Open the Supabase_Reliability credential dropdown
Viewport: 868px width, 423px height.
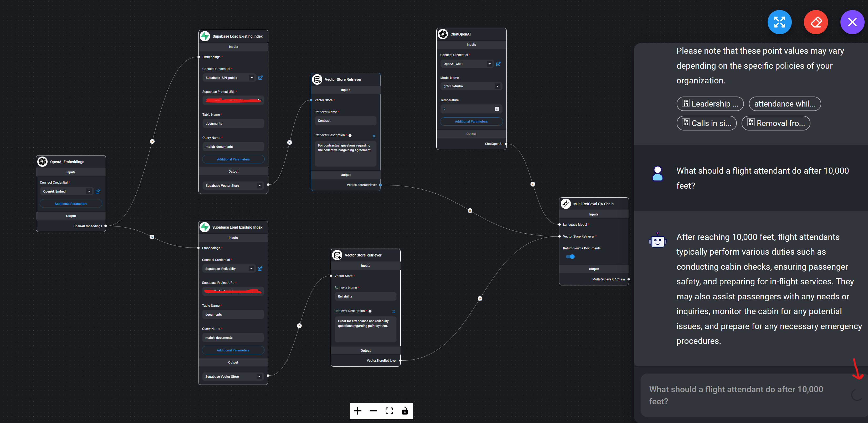tap(251, 269)
